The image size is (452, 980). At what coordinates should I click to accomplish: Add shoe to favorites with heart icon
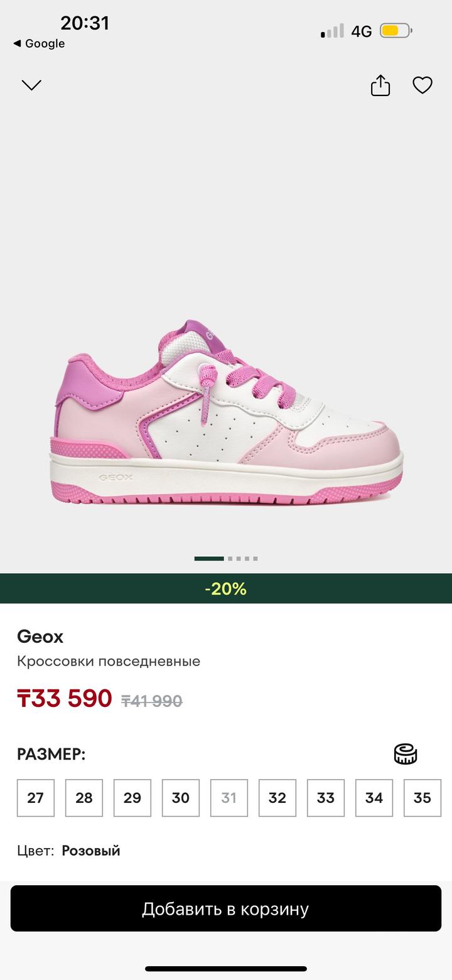coord(422,85)
